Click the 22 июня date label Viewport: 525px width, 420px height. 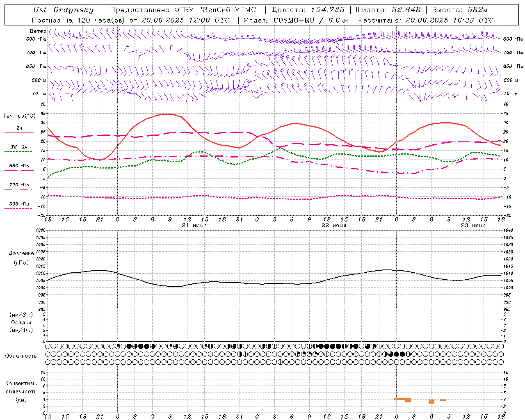click(x=334, y=226)
